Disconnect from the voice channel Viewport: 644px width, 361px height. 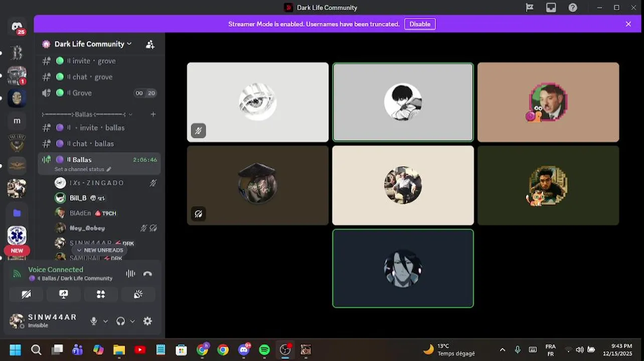point(147,274)
